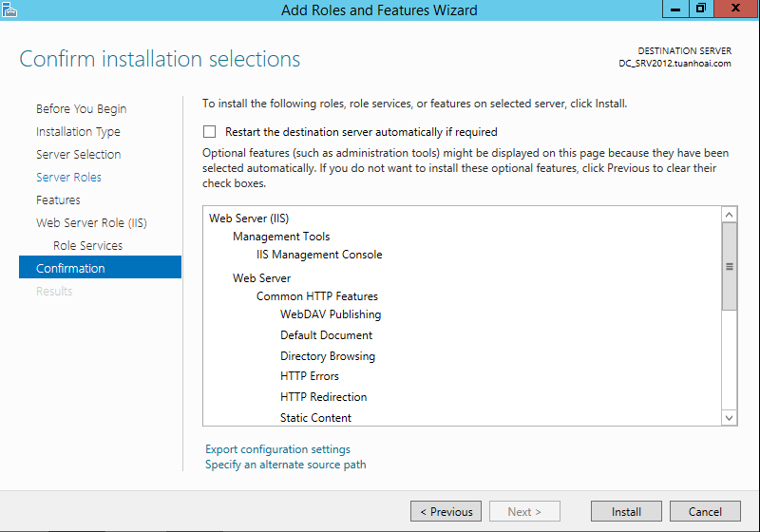The height and width of the screenshot is (532, 760).
Task: Click Export configuration settings link
Action: point(277,449)
